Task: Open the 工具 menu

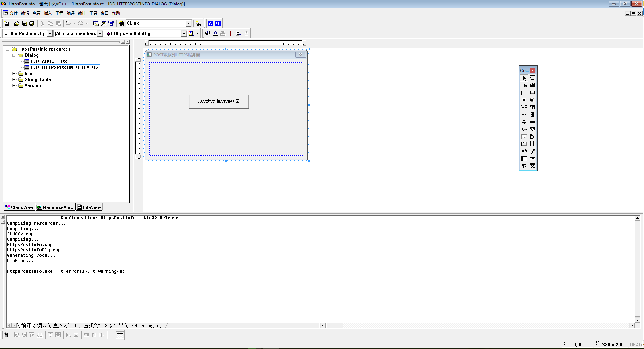Action: click(93, 13)
